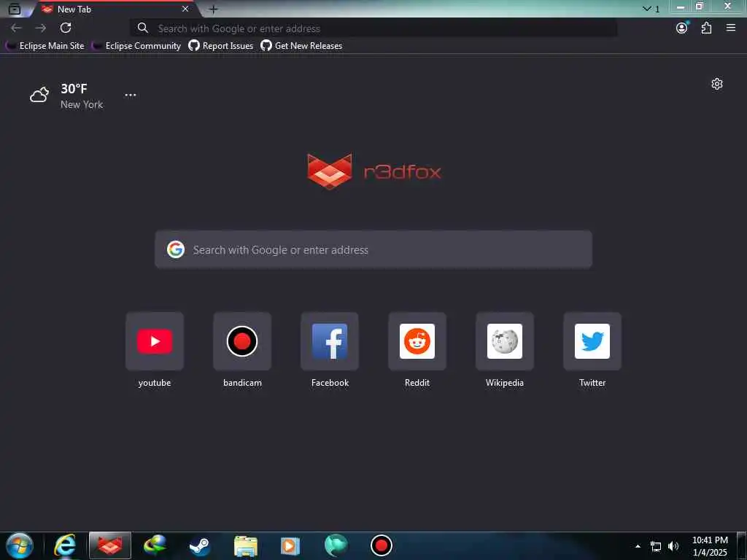Launch Internet Explorer from the taskbar

coord(65,545)
